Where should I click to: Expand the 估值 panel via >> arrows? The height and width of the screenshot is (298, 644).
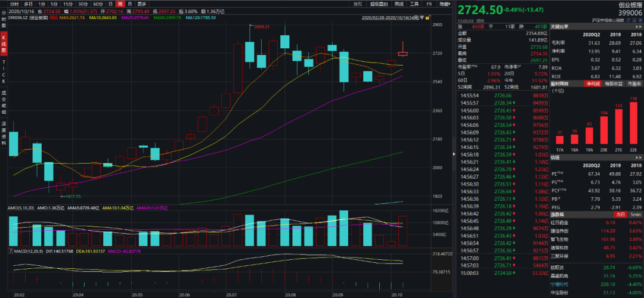[x=638, y=157]
